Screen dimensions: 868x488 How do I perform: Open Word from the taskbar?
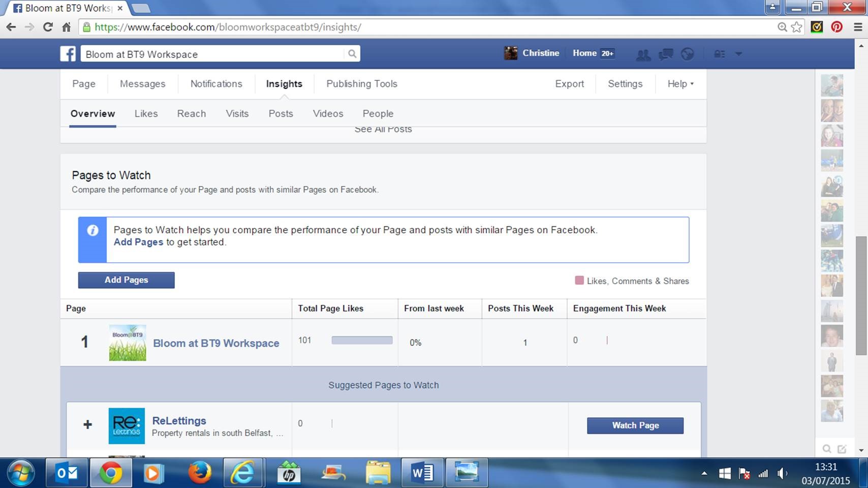[x=422, y=473]
